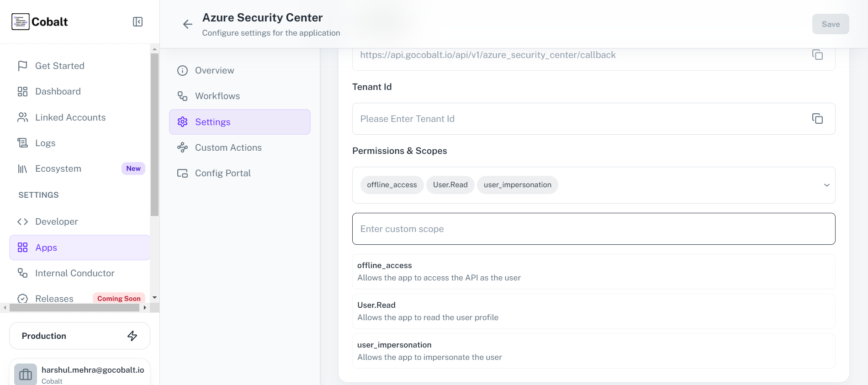This screenshot has width=868, height=385.
Task: Focus the Enter custom scope field
Action: coord(594,229)
